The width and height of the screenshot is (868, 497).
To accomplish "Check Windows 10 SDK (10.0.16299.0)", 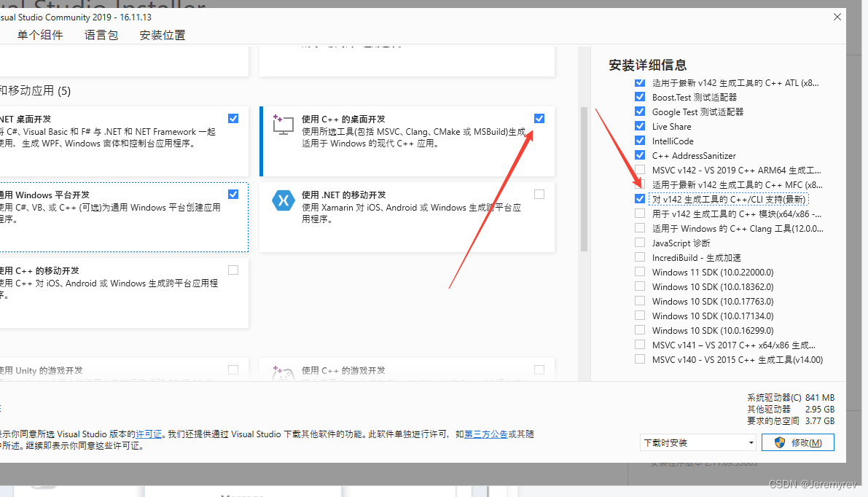I will (x=640, y=330).
